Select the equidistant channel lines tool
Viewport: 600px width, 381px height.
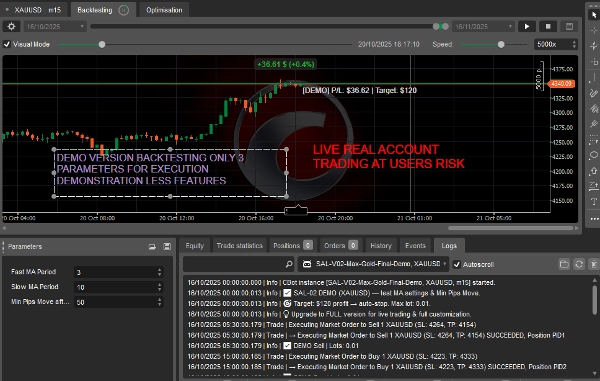pyautogui.click(x=594, y=109)
